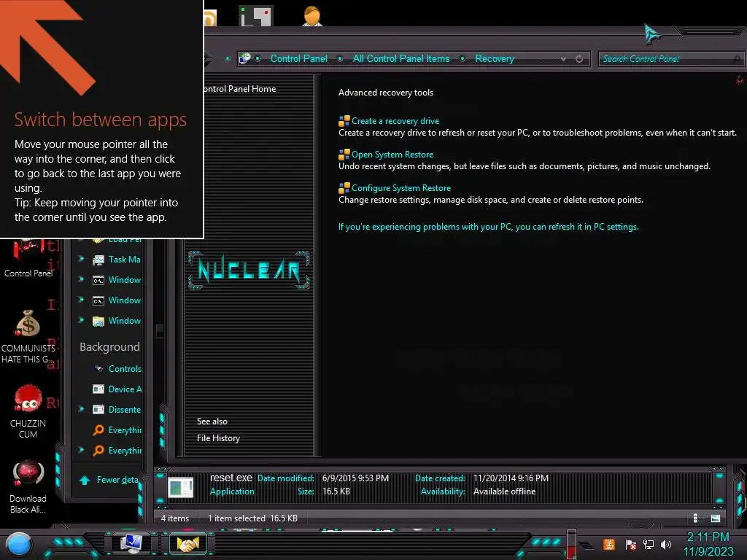Open System Restore link
This screenshot has height=560, width=747.
pos(392,155)
